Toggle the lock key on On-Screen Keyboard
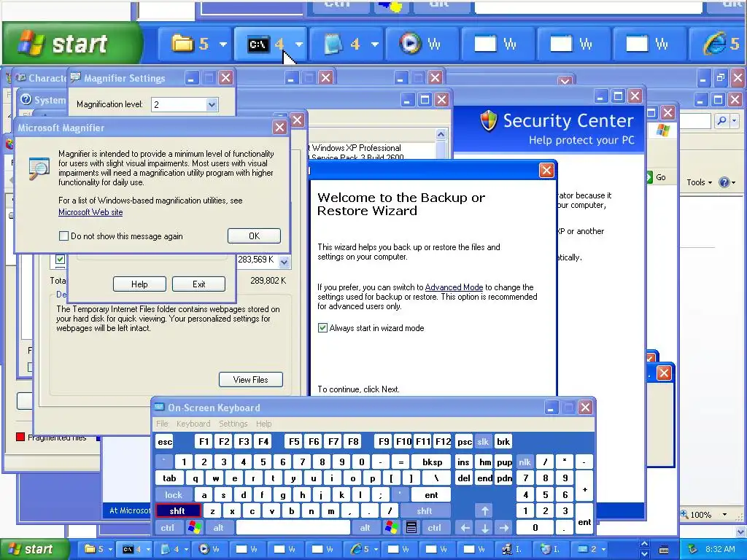Image resolution: width=747 pixels, height=560 pixels. 174,495
